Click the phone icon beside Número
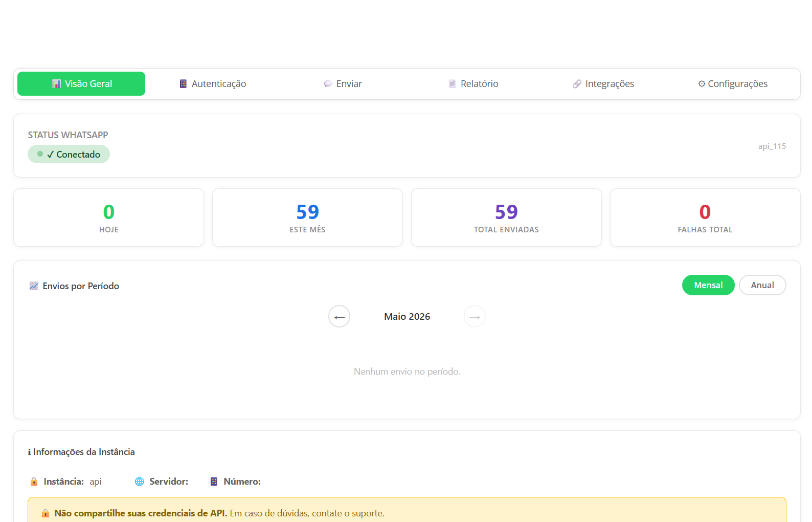This screenshot has height=522, width=812. (x=214, y=482)
